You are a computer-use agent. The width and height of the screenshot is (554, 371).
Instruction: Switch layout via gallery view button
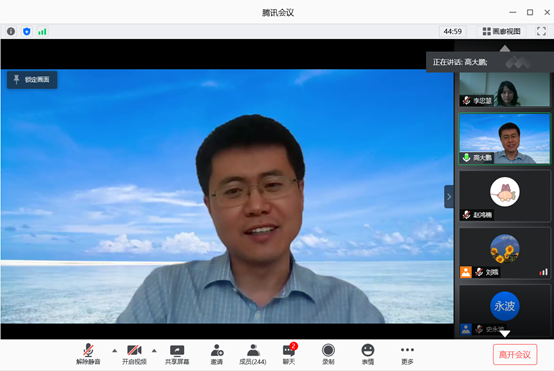click(x=501, y=31)
